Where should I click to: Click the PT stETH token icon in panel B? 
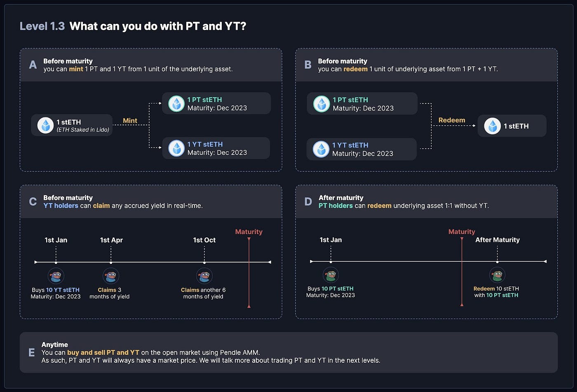coord(321,104)
